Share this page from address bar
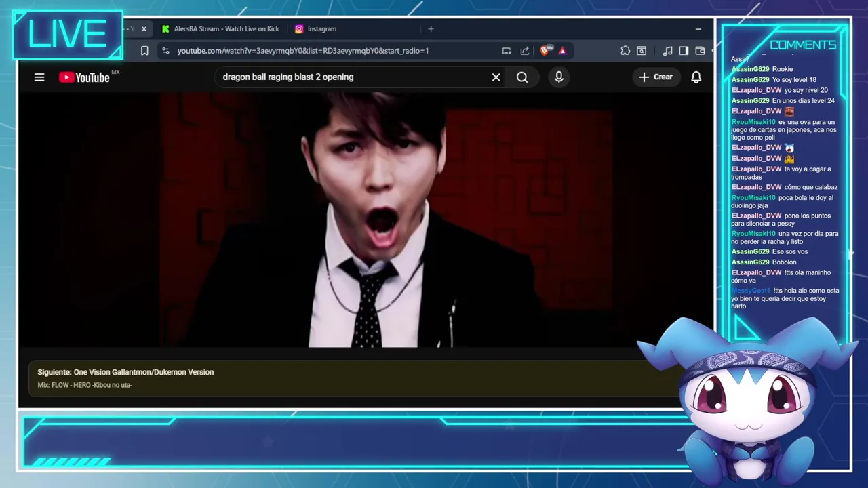Screen dimensions: 868x488 524,51
